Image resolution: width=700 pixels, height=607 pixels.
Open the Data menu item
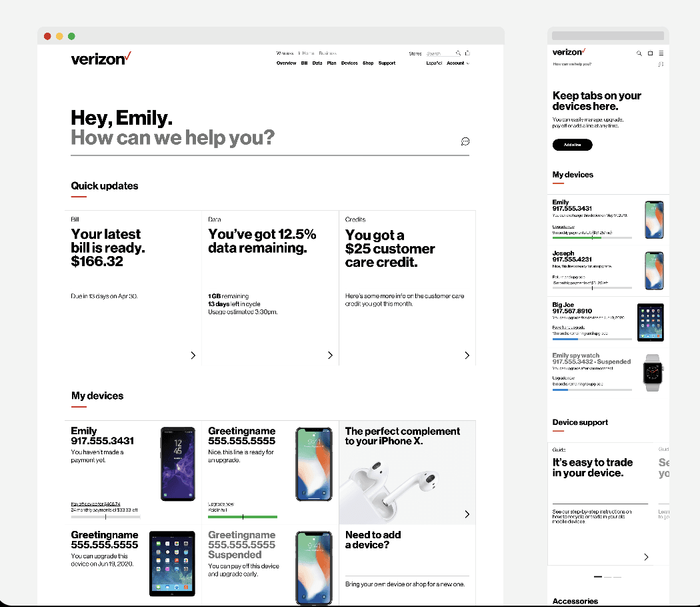[x=317, y=63]
